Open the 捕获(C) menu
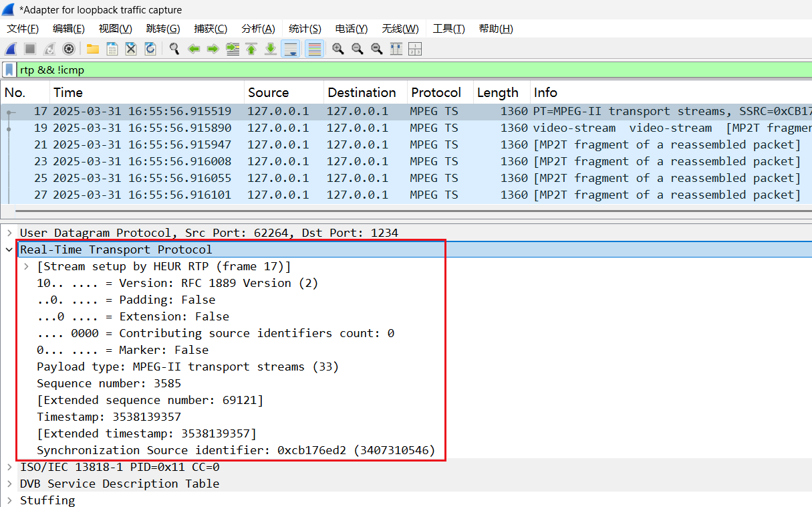The height and width of the screenshot is (507, 812). click(x=211, y=29)
